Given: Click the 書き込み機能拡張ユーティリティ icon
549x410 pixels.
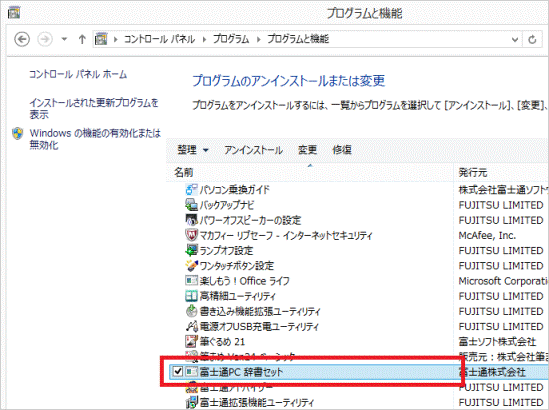Looking at the screenshot, I should click(x=191, y=311).
